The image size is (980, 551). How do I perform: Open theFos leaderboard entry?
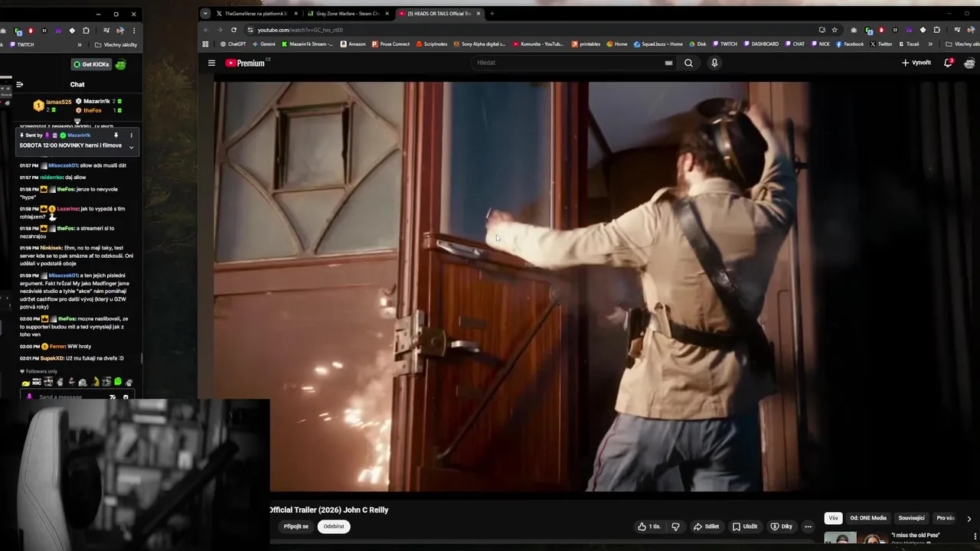tap(92, 111)
